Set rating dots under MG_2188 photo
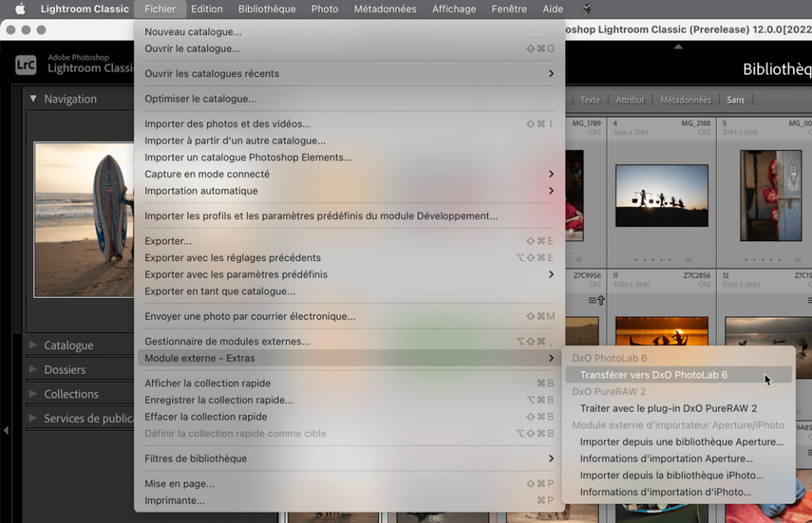 653,260
